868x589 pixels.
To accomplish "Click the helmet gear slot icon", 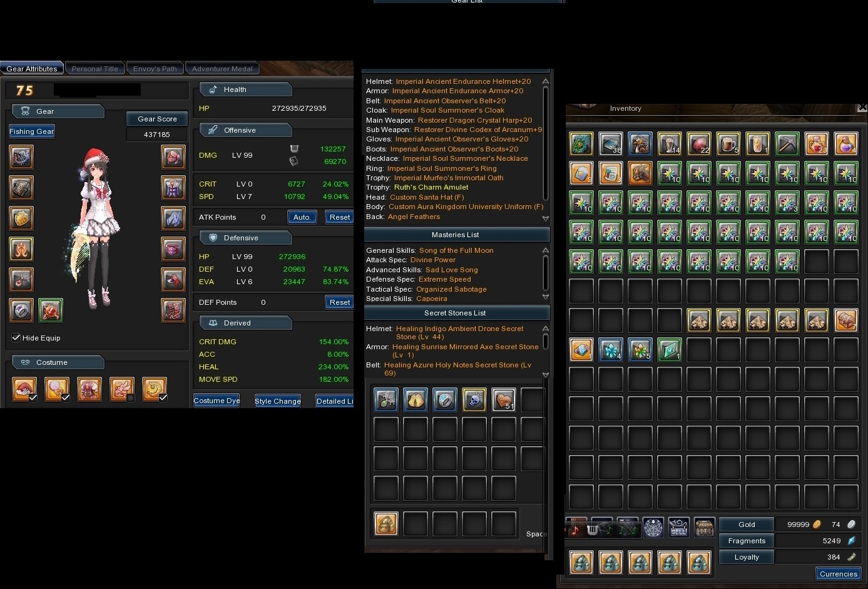I will point(173,157).
